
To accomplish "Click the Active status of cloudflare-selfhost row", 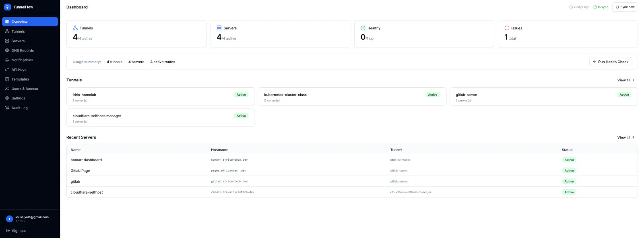I will (569, 192).
